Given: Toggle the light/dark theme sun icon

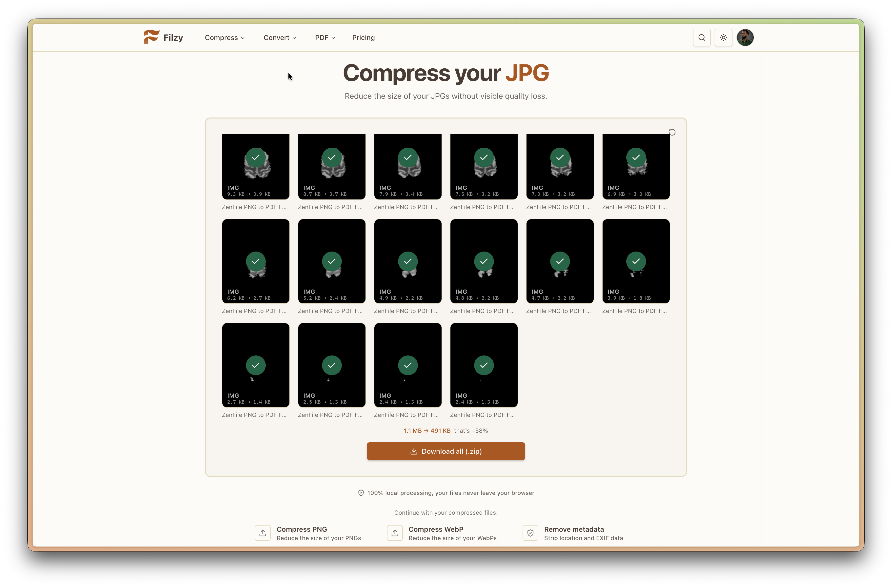Looking at the screenshot, I should click(x=723, y=38).
